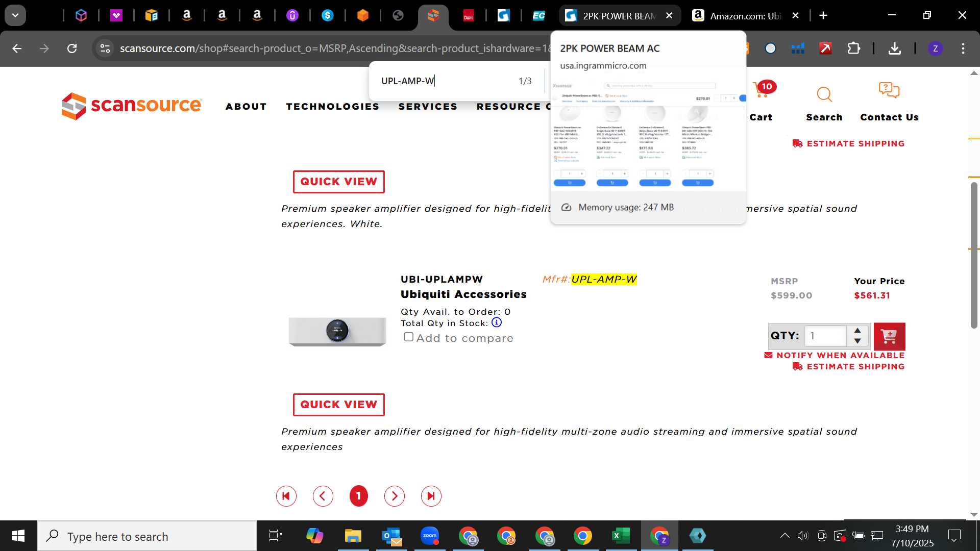Open Zoom from the taskbar
The height and width of the screenshot is (551, 980).
pos(430,536)
